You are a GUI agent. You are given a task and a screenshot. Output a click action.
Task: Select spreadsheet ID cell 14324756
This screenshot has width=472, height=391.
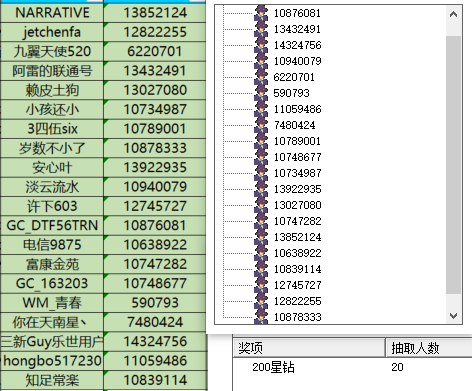click(x=155, y=341)
